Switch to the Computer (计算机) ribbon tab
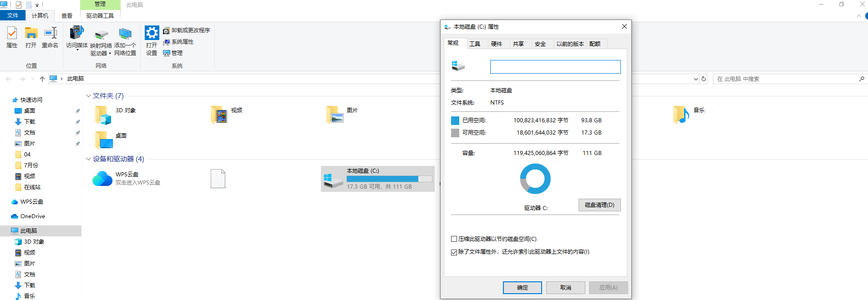The image size is (868, 300). tap(40, 15)
